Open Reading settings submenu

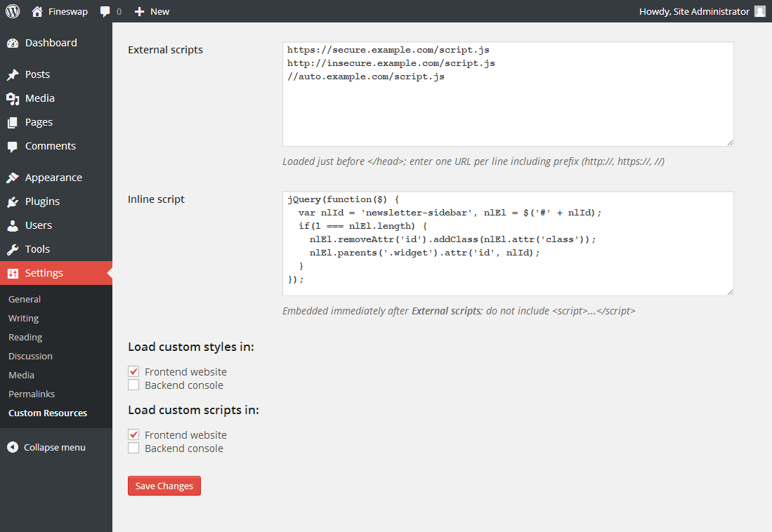point(25,337)
